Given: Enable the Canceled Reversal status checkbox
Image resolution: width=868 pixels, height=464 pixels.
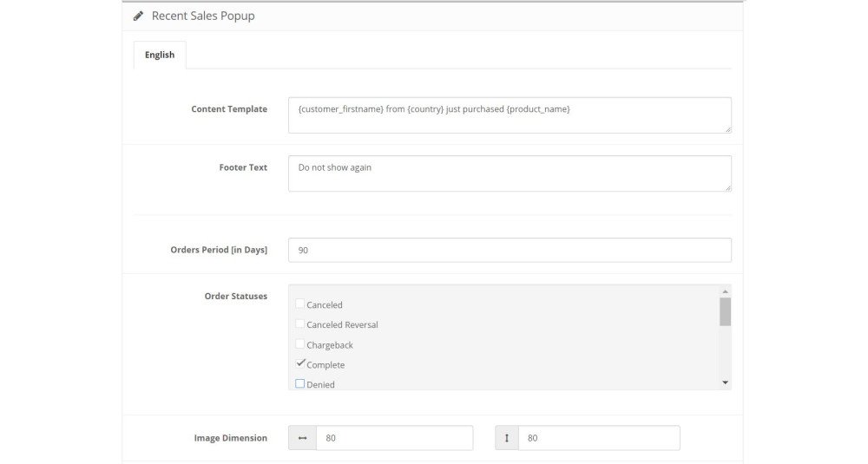Looking at the screenshot, I should [x=299, y=323].
